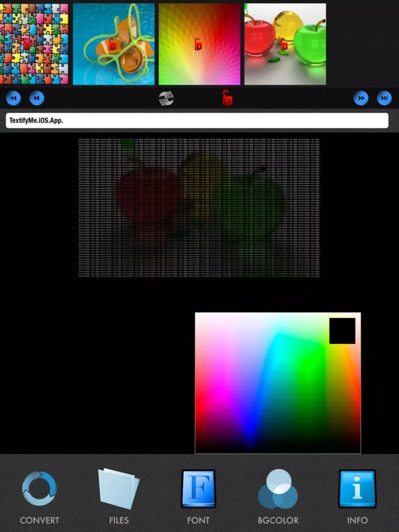Viewport: 399px width, 532px height.
Task: Open the Files folder icon
Action: click(119, 488)
